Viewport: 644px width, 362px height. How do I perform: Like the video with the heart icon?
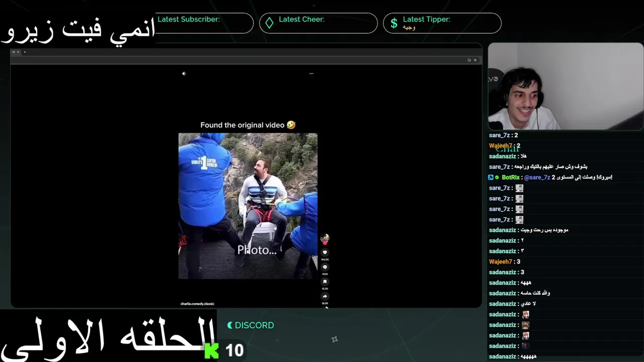tap(325, 252)
